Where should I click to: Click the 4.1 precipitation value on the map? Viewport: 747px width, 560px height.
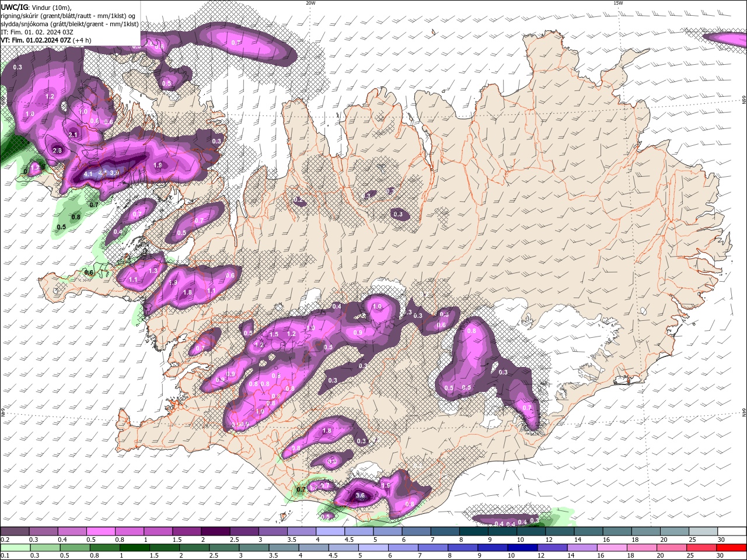click(89, 174)
